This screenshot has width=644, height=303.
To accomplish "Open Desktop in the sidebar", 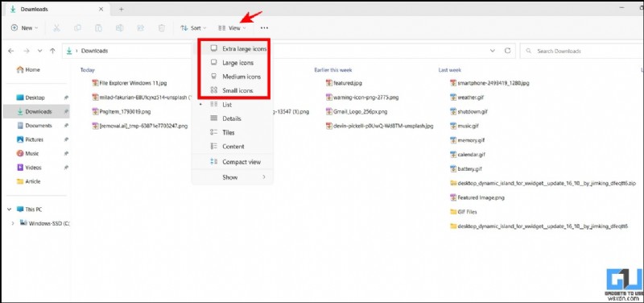I will click(31, 98).
